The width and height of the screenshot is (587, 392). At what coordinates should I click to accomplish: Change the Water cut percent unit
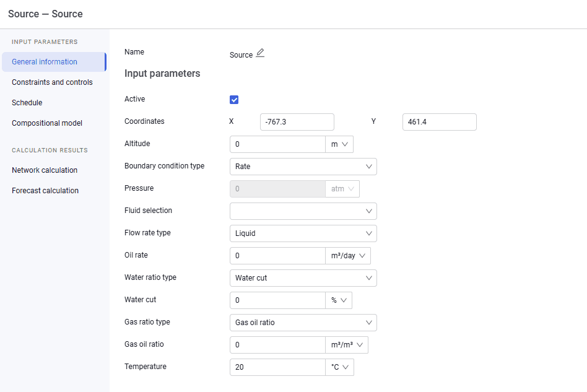339,300
